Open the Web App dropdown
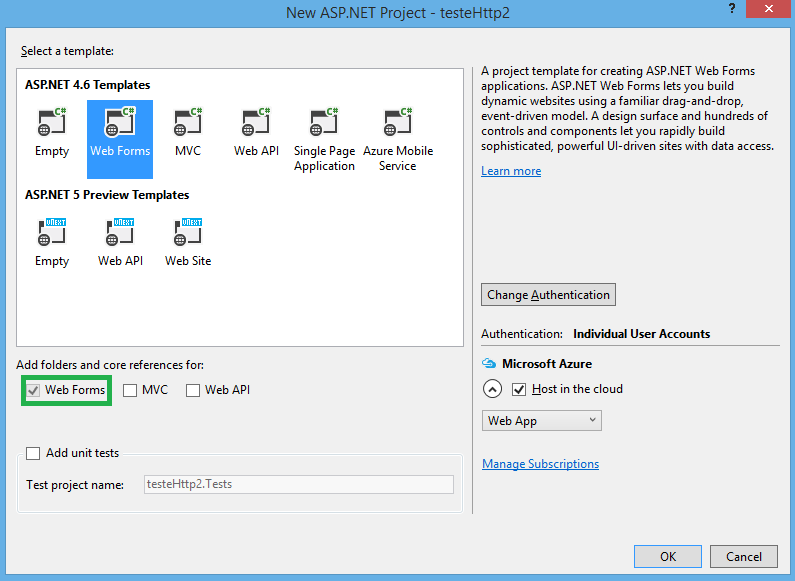 541,421
